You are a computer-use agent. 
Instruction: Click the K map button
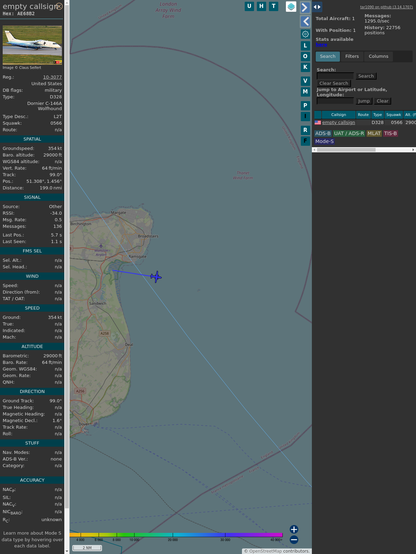305,67
